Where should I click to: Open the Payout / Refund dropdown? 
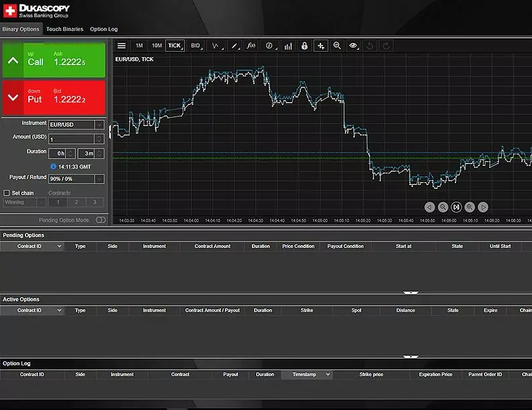[x=99, y=179]
